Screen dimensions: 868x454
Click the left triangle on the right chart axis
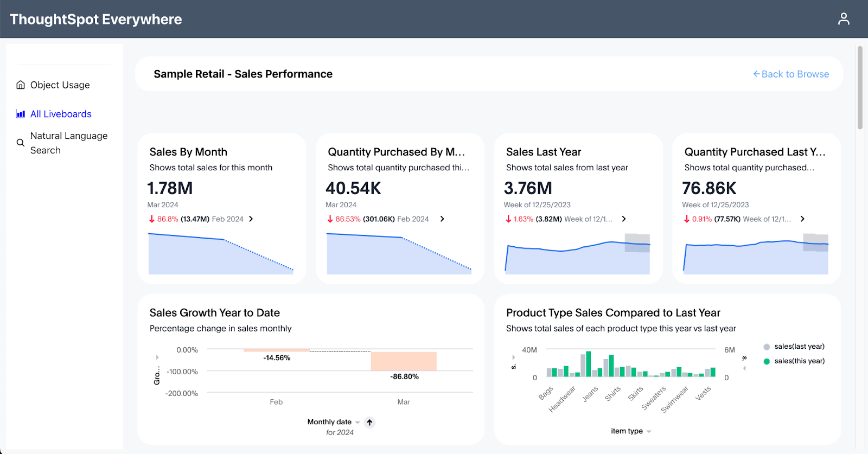(x=744, y=368)
